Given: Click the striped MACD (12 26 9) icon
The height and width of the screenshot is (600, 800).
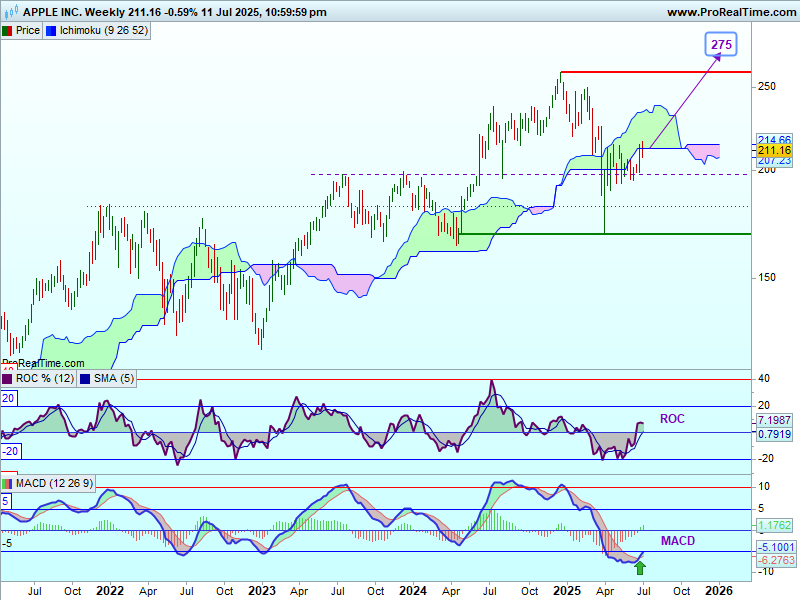Looking at the screenshot, I should click(x=7, y=484).
